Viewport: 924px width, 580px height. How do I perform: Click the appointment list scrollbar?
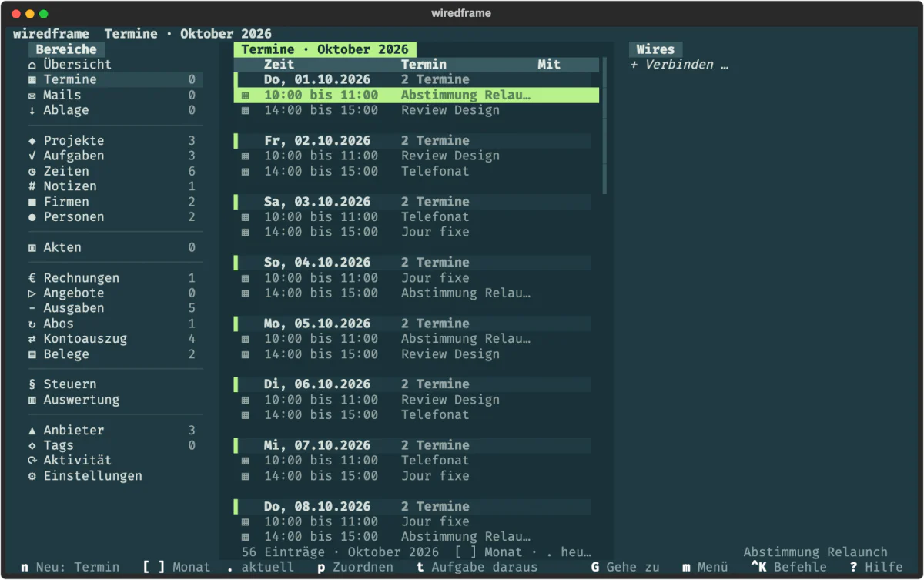[604, 126]
